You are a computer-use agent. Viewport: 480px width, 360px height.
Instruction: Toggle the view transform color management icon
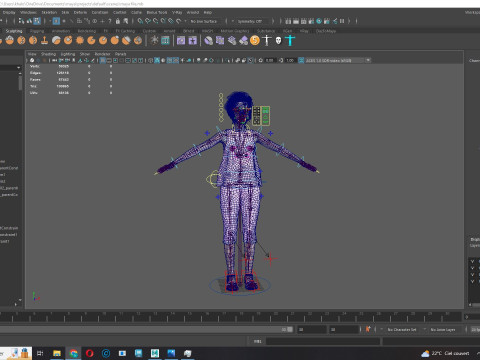[301, 60]
